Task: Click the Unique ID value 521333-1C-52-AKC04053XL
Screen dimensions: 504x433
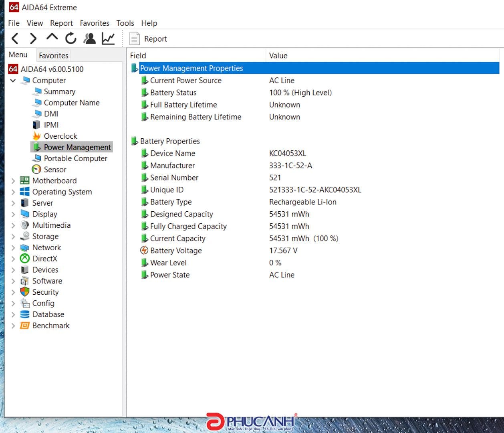Action: (315, 190)
